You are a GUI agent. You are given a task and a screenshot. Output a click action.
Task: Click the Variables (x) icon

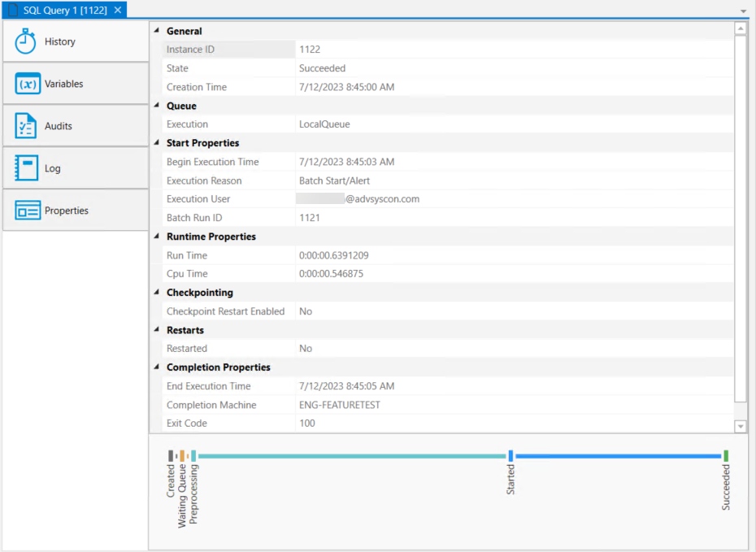(28, 84)
